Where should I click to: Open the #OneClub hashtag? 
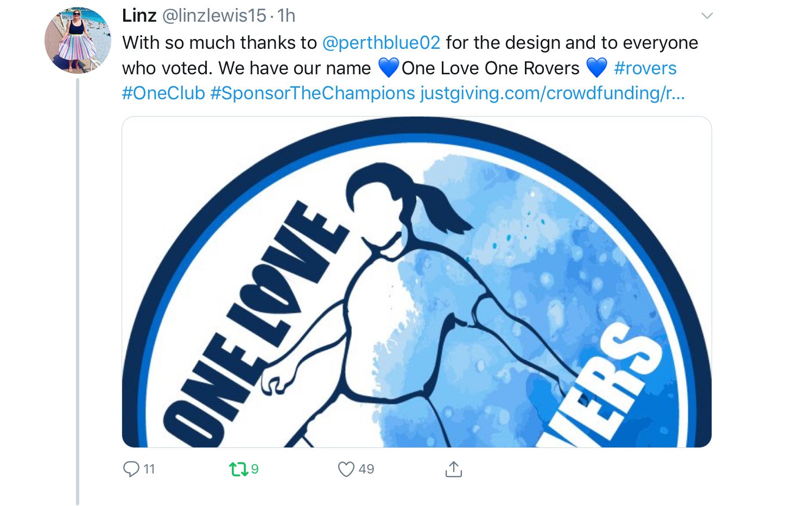[x=163, y=93]
